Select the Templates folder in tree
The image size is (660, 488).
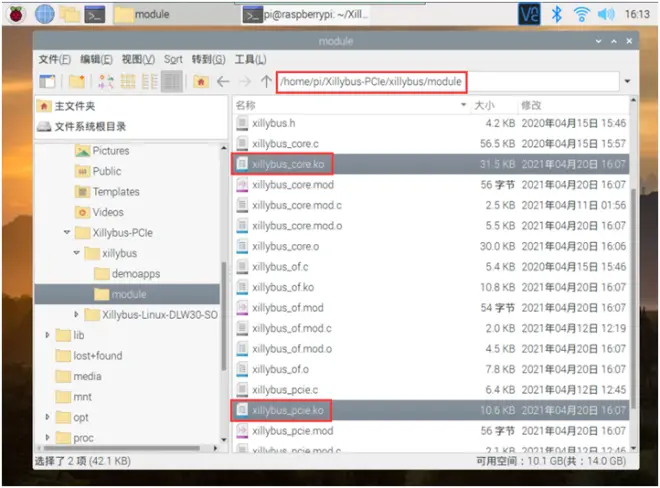[107, 192]
